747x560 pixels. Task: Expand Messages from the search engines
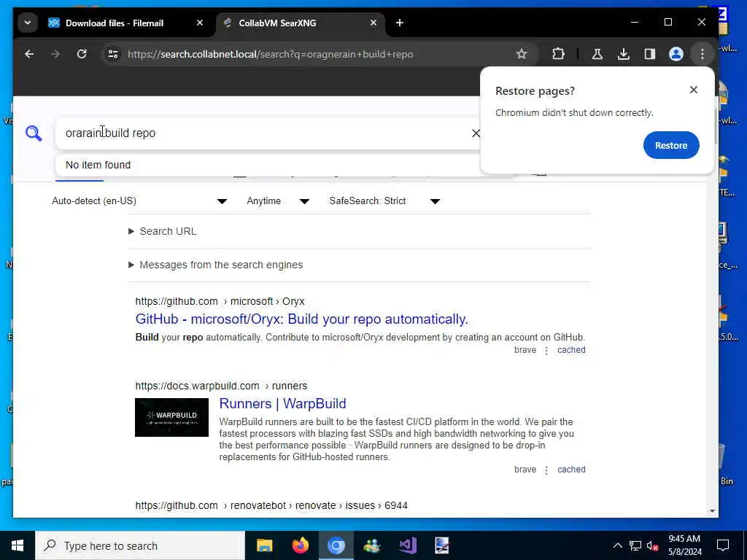pyautogui.click(x=215, y=265)
